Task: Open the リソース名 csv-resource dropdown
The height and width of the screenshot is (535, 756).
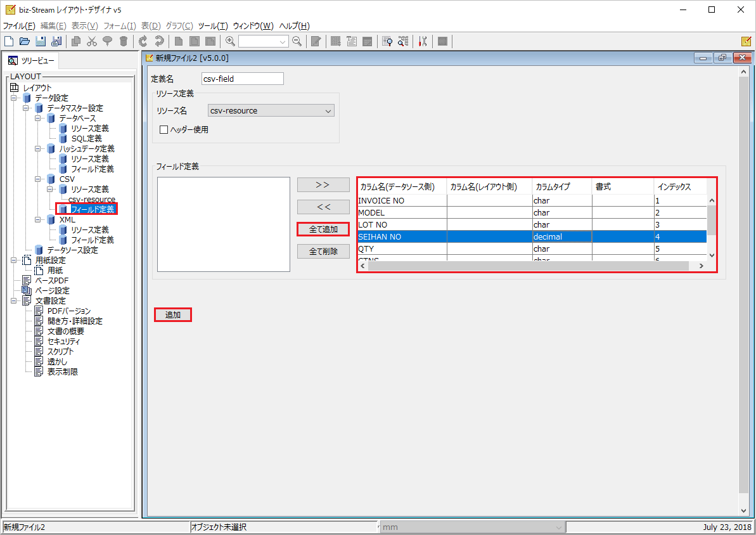Action: (271, 111)
